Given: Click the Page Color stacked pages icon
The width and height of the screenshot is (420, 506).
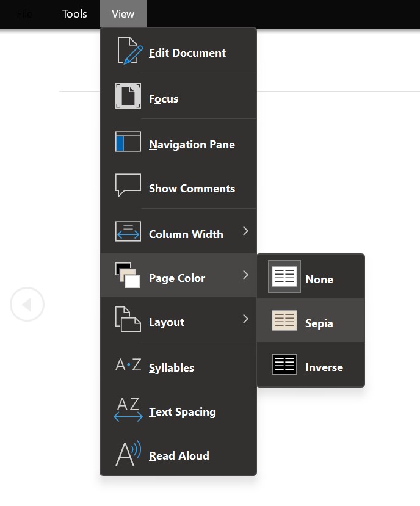Looking at the screenshot, I should (x=127, y=275).
